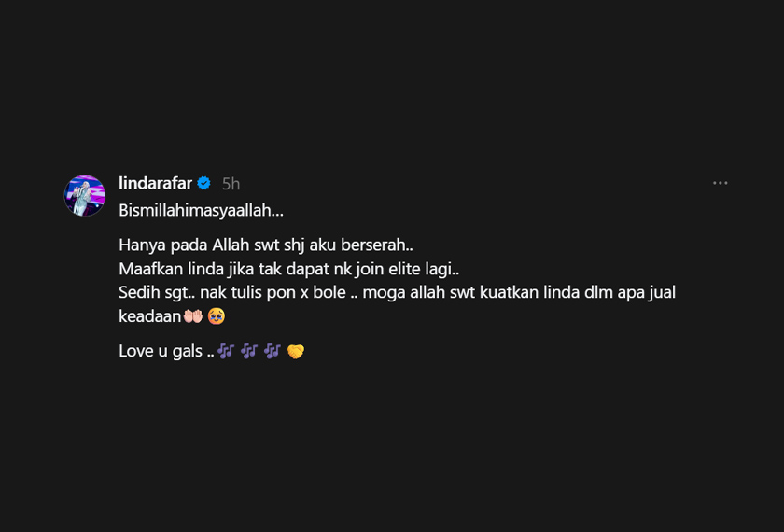This screenshot has height=532, width=784.
Task: Click the open palms praying emoji
Action: pos(192,316)
